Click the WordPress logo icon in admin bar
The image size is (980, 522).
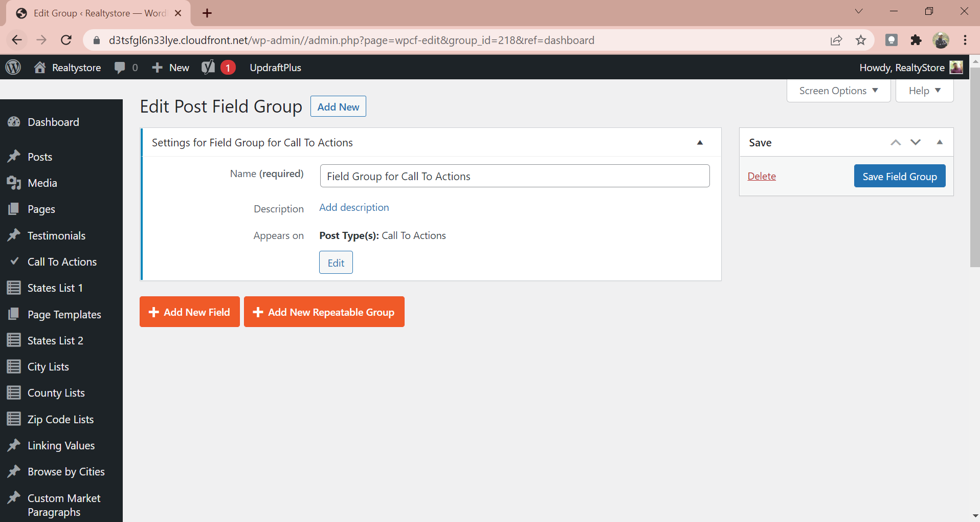coord(13,68)
